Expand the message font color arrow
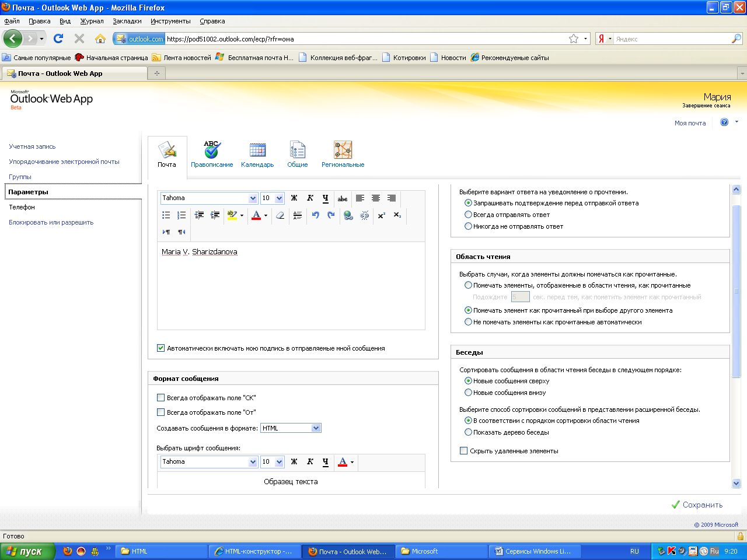The height and width of the screenshot is (560, 747). coord(352,462)
